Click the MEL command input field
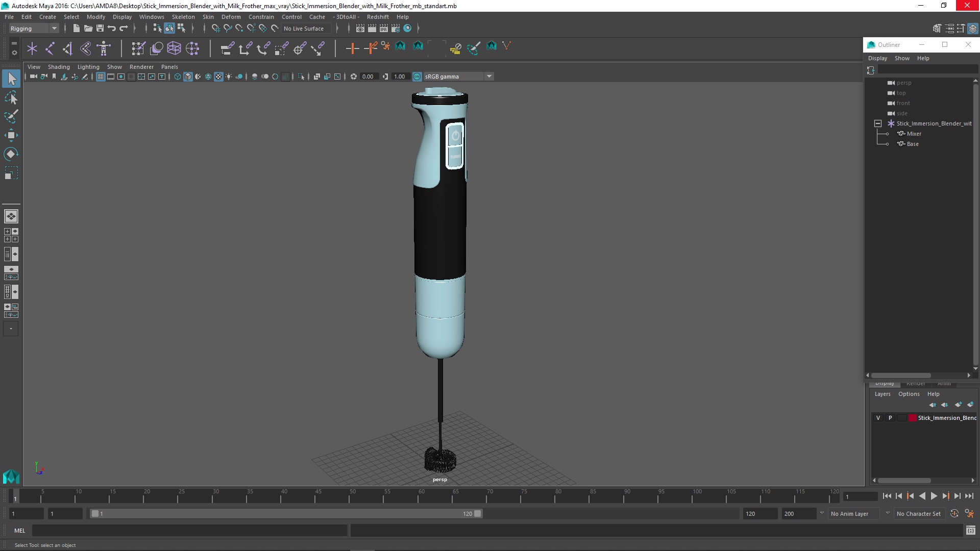 [x=189, y=531]
